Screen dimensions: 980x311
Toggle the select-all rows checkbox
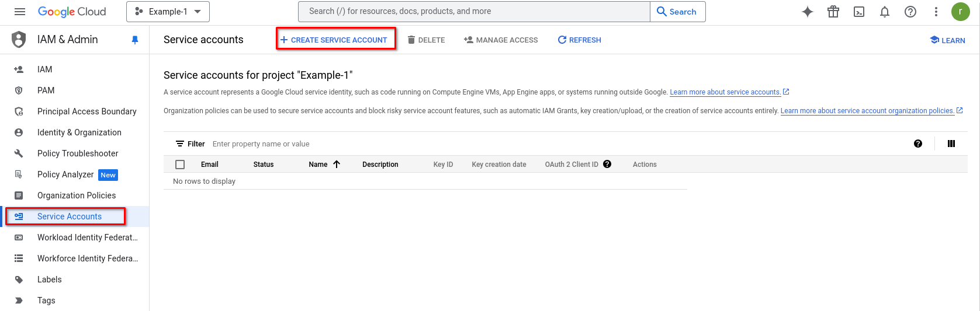[180, 165]
